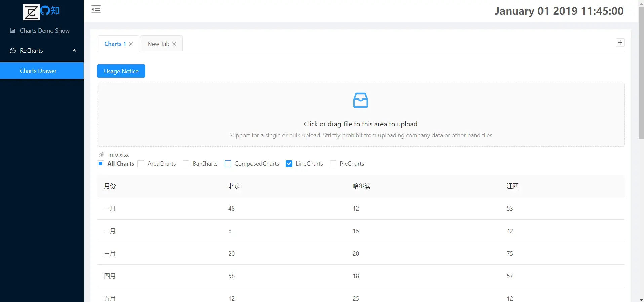Click 哈尔滨 value 18 in 四月 row
Viewport: 644px width, 302px height.
[356, 276]
